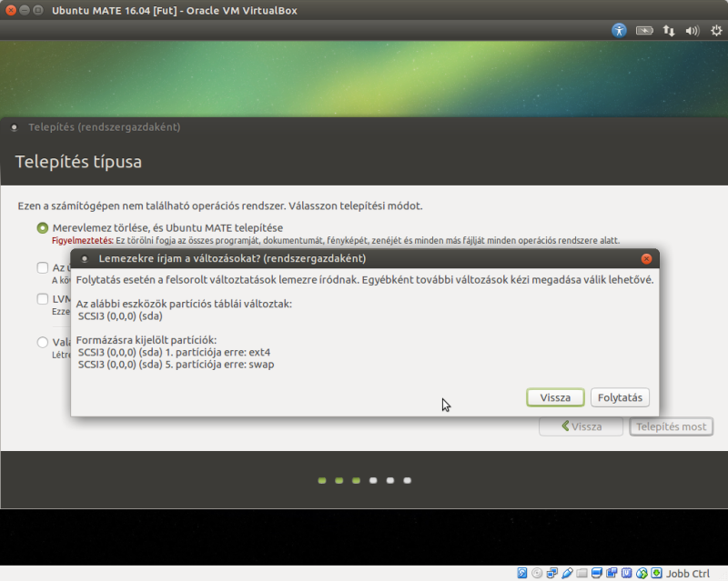Click VirtualBox keyboard capture status icon
The height and width of the screenshot is (581, 728).
click(656, 573)
